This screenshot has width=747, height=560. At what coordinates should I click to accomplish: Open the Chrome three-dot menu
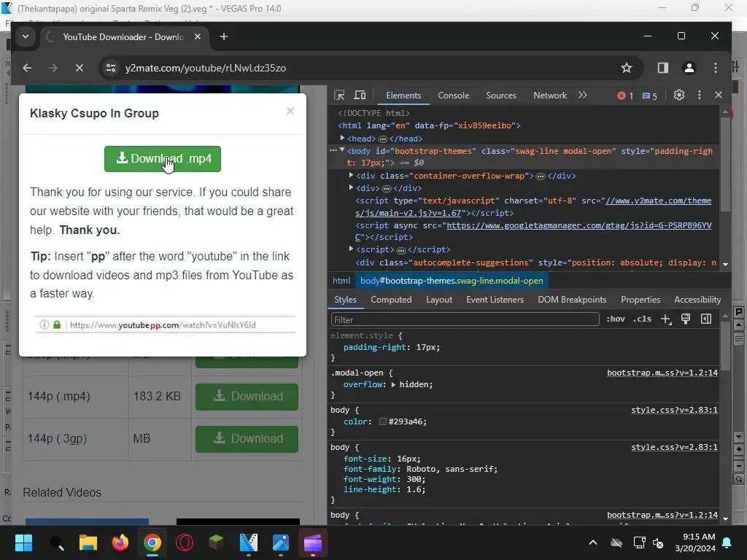pyautogui.click(x=716, y=68)
